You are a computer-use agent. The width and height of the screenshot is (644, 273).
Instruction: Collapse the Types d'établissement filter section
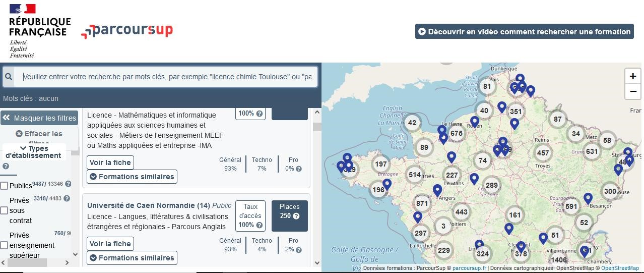(x=33, y=152)
